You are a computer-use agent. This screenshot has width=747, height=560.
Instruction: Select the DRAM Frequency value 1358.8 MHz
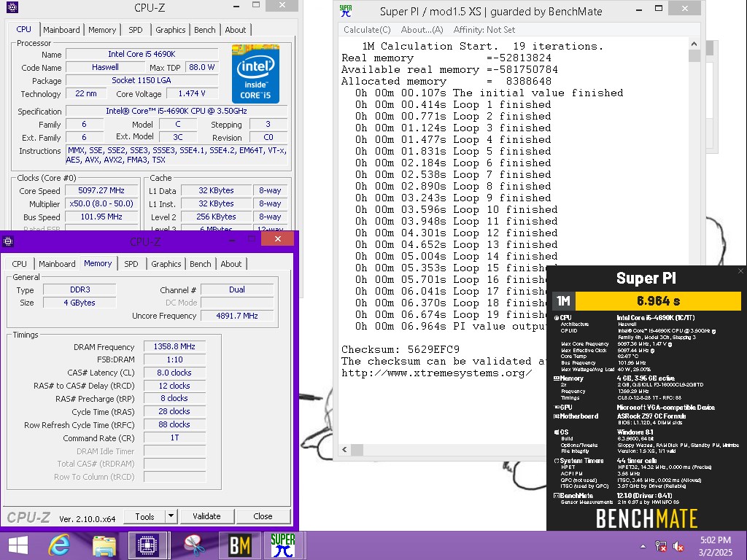[174, 346]
